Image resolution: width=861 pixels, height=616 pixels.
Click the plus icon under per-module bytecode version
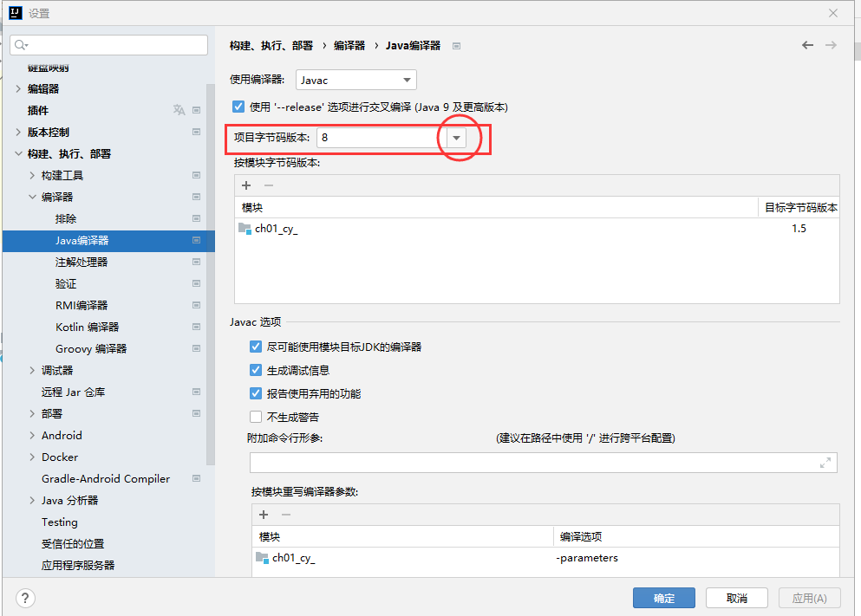click(x=246, y=185)
